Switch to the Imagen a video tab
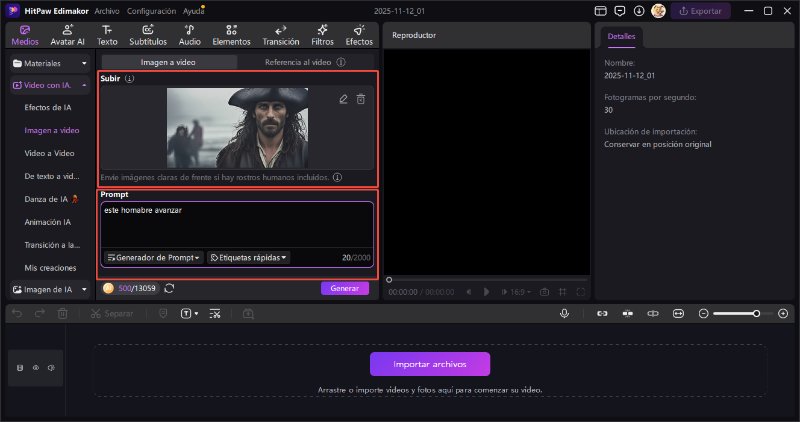The image size is (800, 422). click(x=168, y=62)
